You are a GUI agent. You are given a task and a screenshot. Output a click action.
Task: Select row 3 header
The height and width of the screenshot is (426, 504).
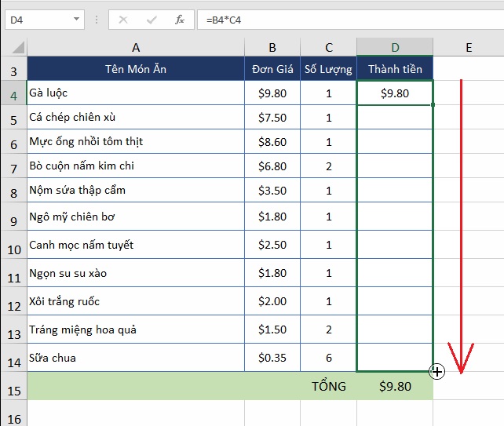pyautogui.click(x=14, y=69)
